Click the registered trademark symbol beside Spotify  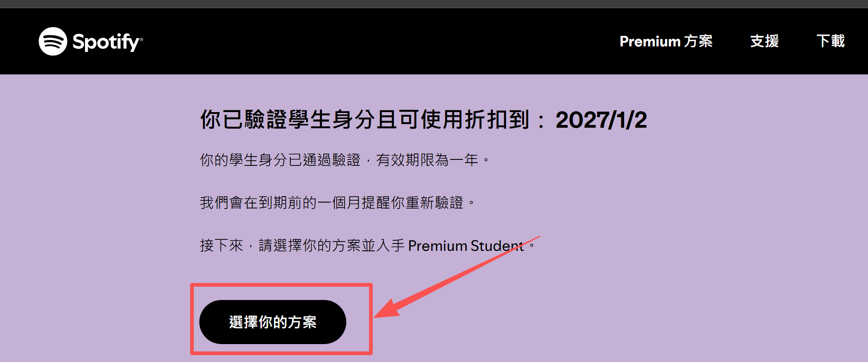tap(141, 40)
